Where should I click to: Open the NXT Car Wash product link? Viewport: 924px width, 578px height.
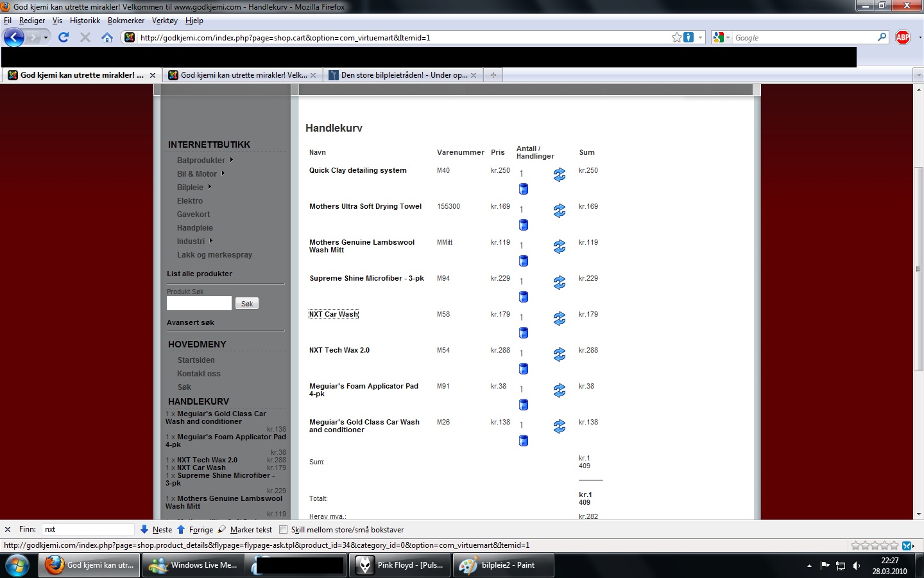click(x=334, y=314)
